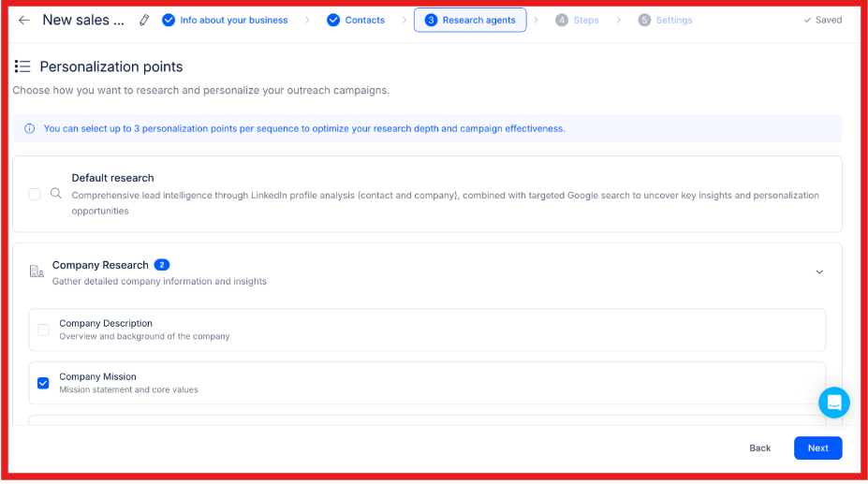Click the Company Research building icon
The image size is (868, 484).
click(37, 271)
